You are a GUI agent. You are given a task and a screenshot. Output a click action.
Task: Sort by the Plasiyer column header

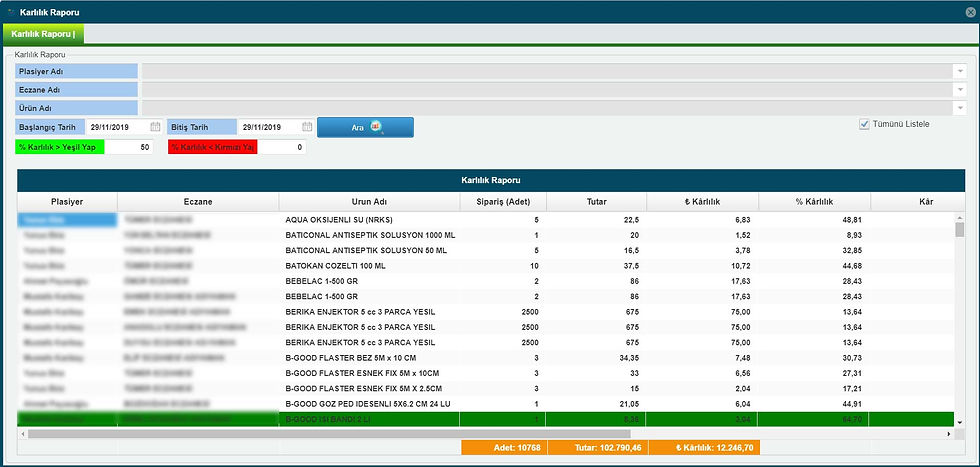(67, 202)
